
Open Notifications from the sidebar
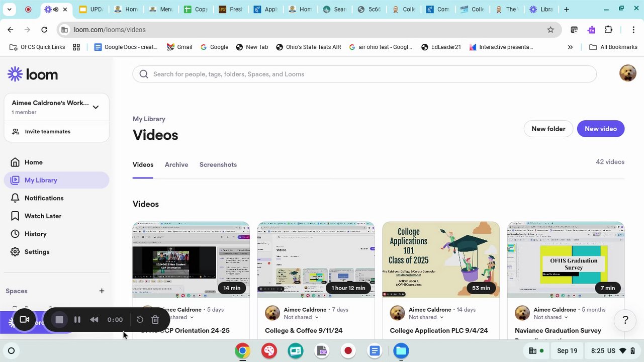click(x=56, y=198)
